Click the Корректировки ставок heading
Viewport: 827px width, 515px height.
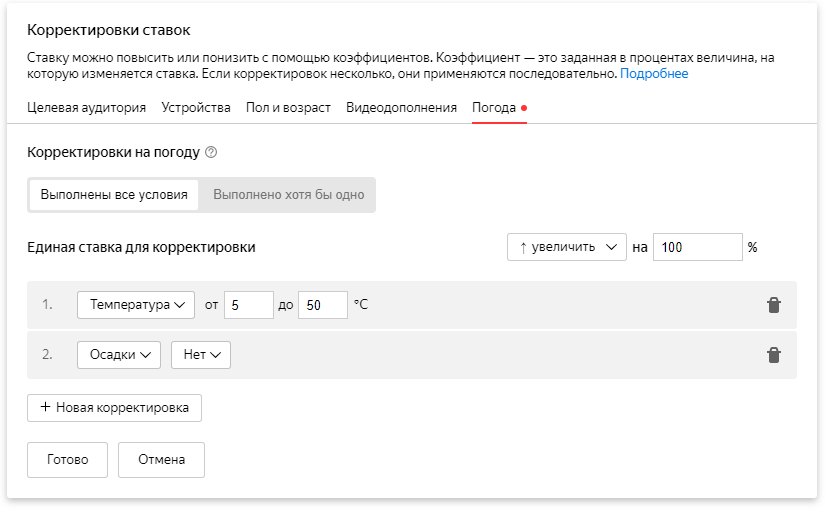pos(109,30)
